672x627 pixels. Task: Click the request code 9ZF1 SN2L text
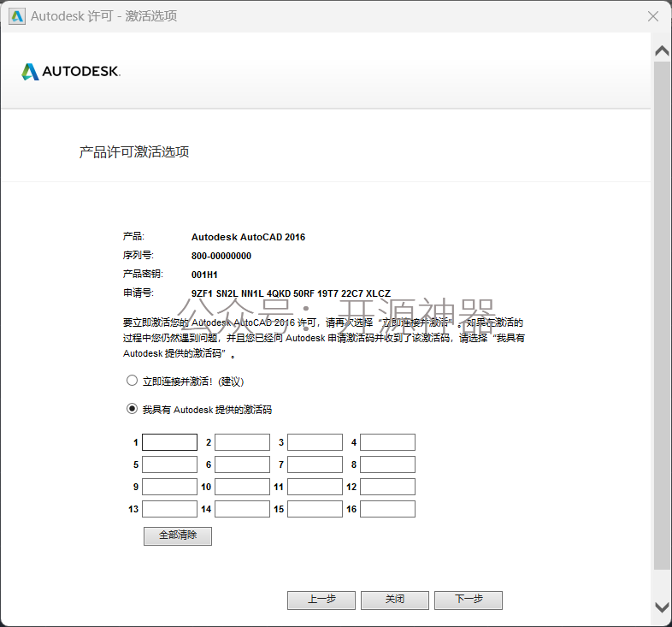pos(291,293)
